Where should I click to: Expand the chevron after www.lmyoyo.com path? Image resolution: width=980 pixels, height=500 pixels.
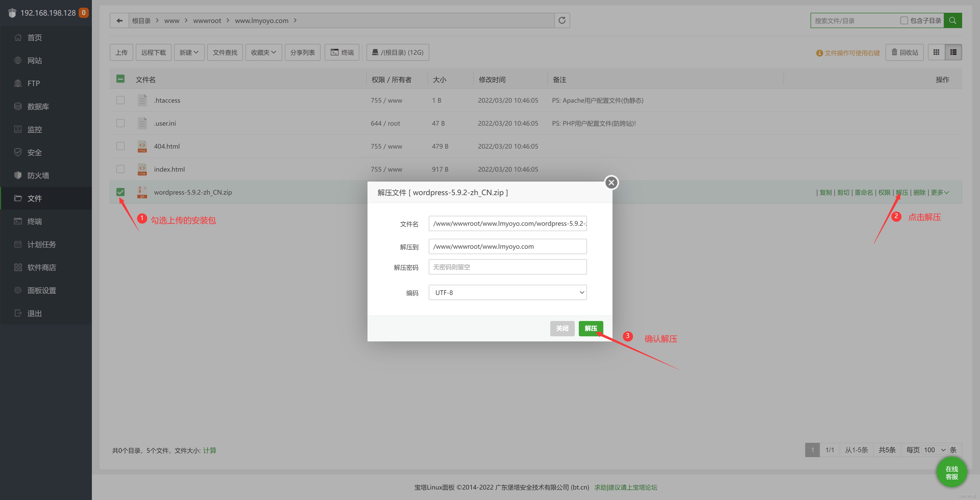[x=295, y=20]
